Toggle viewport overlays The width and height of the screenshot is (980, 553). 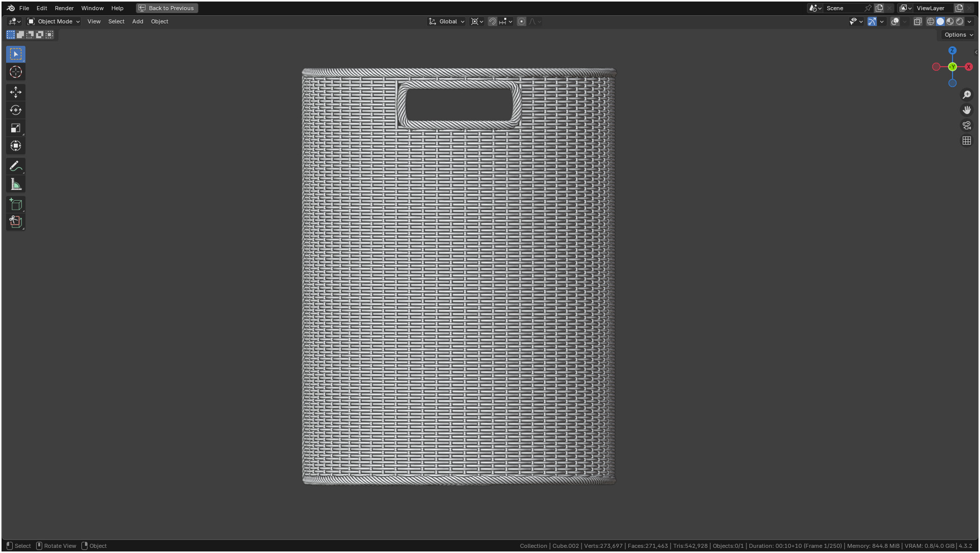(x=895, y=21)
